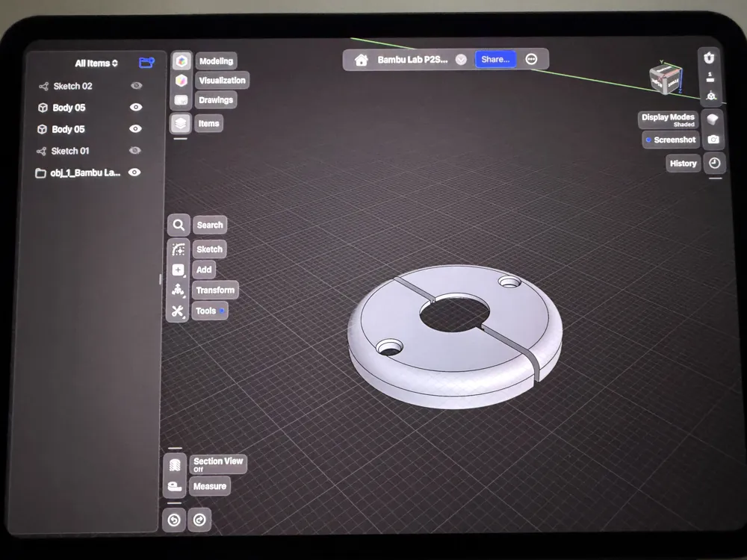Click the sidebar panel edge handle
Viewport: 747px width, 560px height.
[160, 279]
